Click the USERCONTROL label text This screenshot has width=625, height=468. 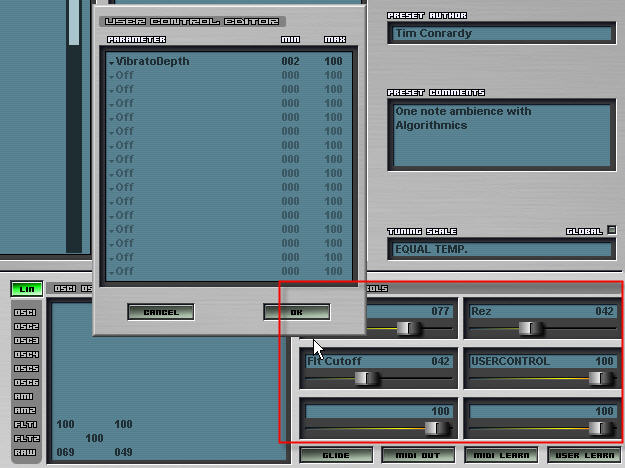click(x=510, y=361)
